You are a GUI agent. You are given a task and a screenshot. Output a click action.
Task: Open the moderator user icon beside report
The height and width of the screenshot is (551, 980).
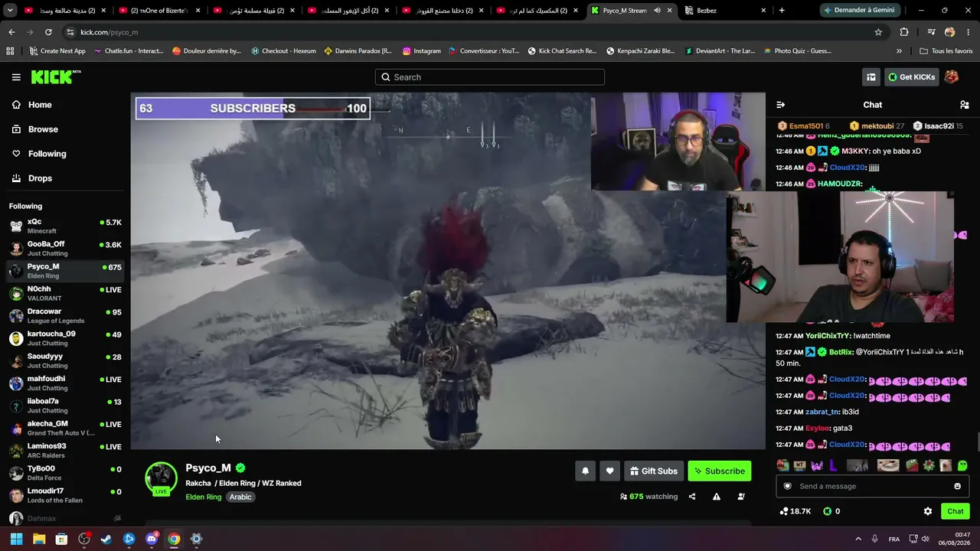click(x=741, y=497)
